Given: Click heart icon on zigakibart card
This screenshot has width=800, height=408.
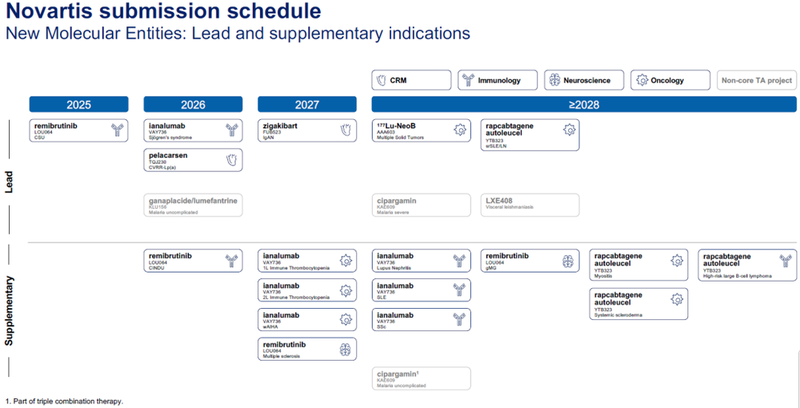Looking at the screenshot, I should 346,129.
